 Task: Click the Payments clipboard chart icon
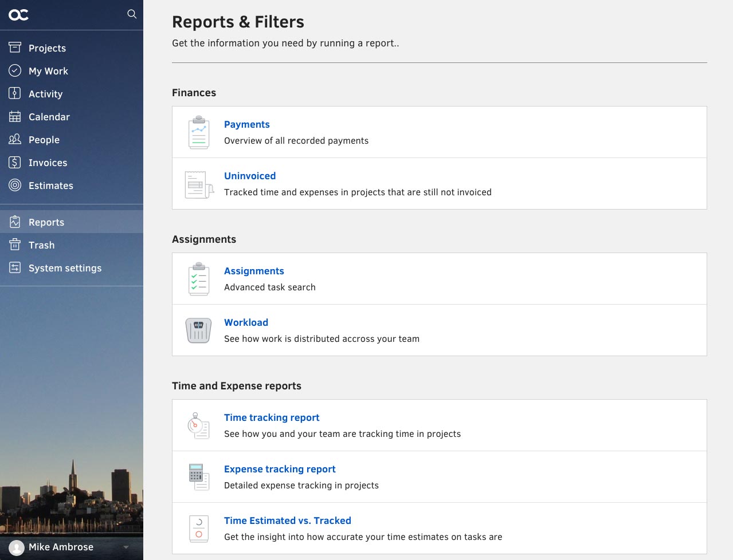(x=199, y=132)
